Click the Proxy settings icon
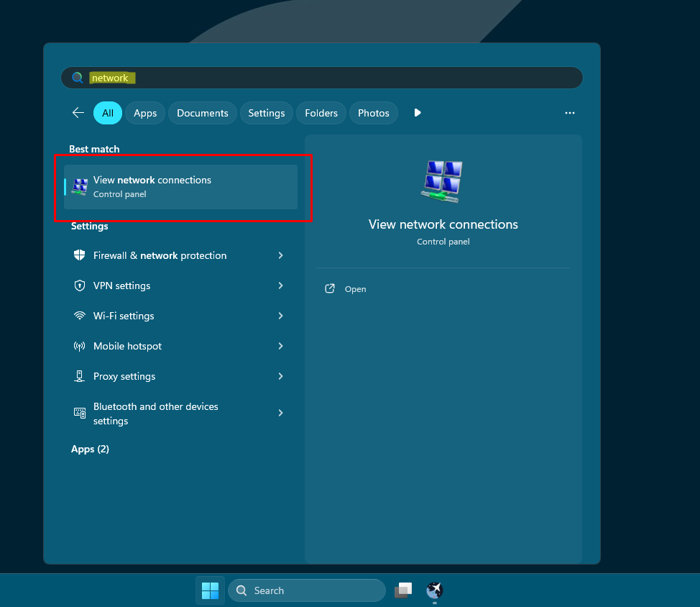 click(x=79, y=376)
